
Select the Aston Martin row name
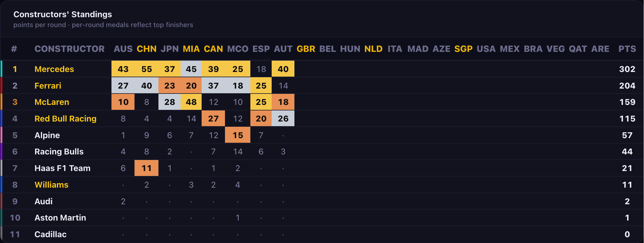coord(60,218)
